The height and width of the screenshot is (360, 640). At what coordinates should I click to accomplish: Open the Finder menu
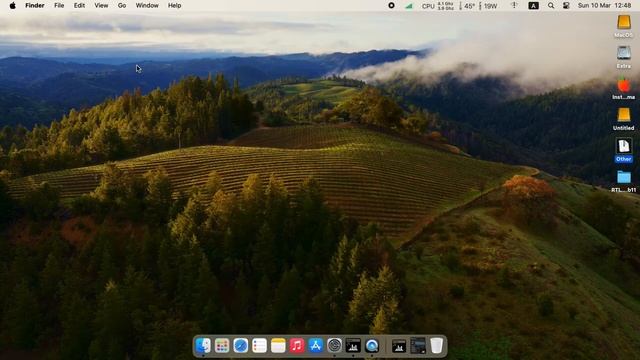(x=35, y=6)
